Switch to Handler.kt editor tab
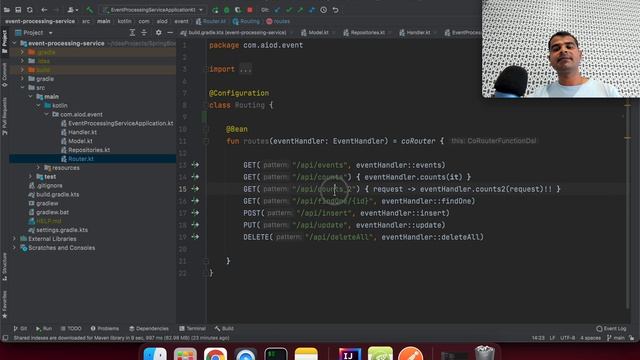Screen dimensions: 640x360 pos(417,33)
